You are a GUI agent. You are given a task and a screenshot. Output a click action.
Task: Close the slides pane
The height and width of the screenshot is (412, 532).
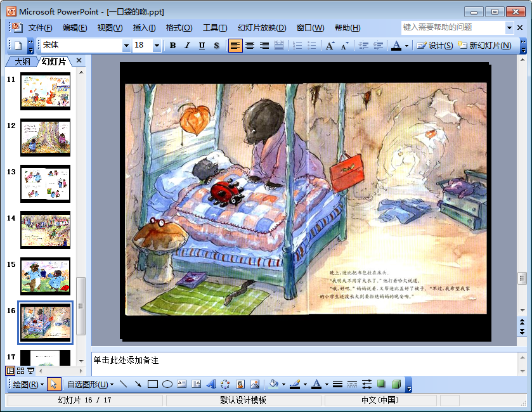click(x=79, y=60)
